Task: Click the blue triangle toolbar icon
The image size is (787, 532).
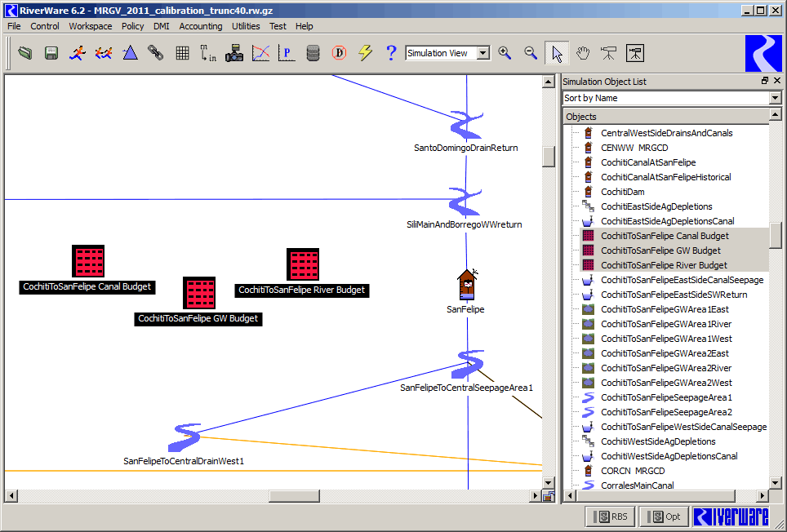Action: (x=130, y=53)
